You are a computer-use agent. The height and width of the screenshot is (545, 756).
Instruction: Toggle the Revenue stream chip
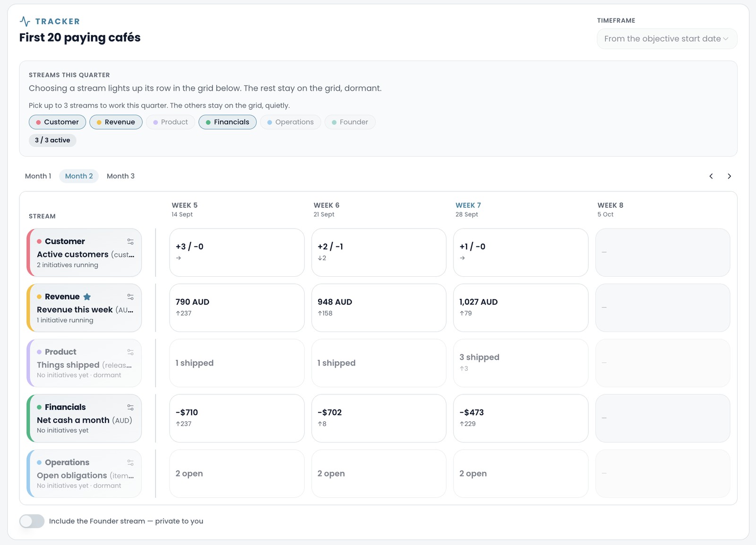click(x=116, y=122)
